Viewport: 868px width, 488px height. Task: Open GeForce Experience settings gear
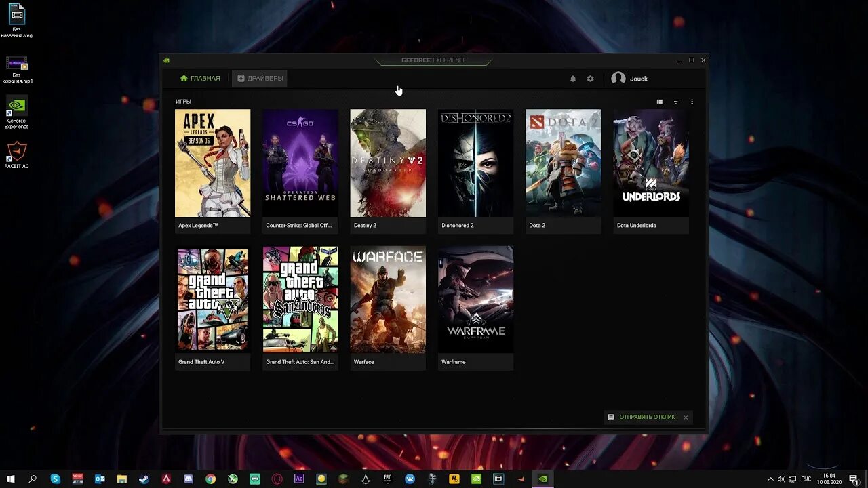pyautogui.click(x=591, y=79)
